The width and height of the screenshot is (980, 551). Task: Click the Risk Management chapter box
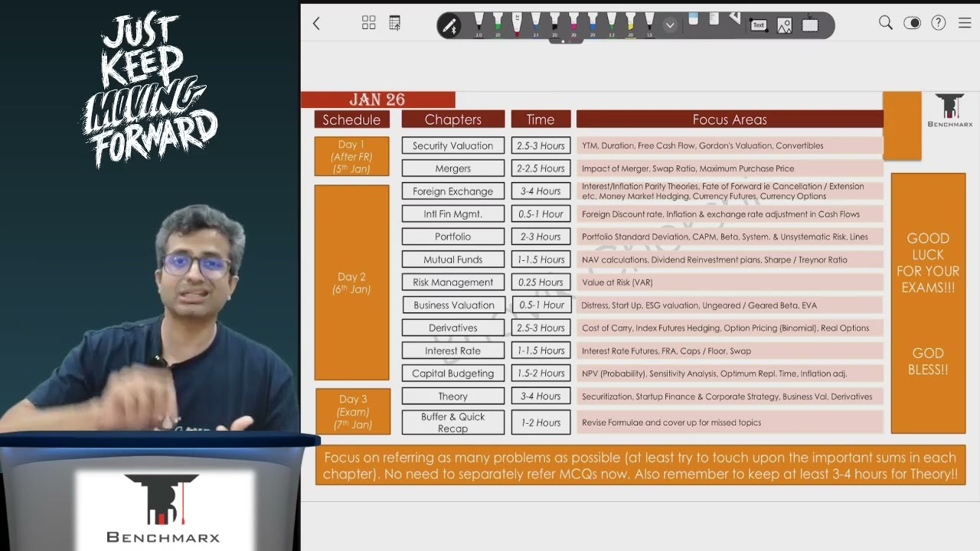pos(453,282)
